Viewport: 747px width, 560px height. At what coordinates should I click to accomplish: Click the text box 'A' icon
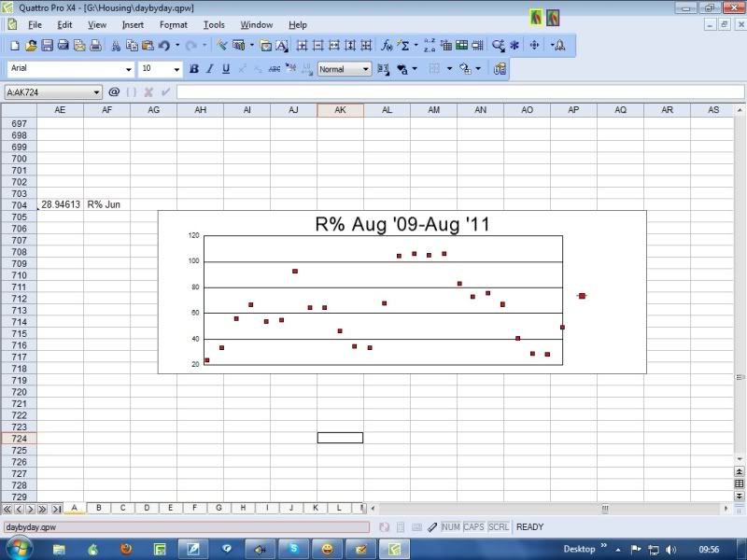click(282, 45)
